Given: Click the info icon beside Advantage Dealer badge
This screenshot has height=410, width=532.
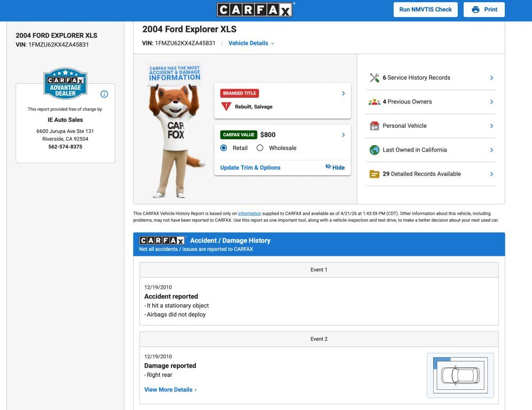Looking at the screenshot, I should (x=104, y=94).
